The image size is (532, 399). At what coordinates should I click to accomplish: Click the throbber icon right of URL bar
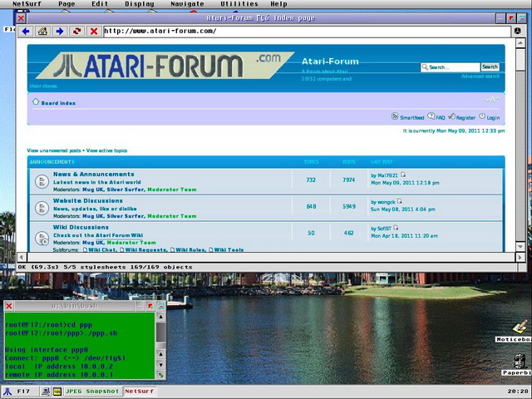pyautogui.click(x=517, y=32)
